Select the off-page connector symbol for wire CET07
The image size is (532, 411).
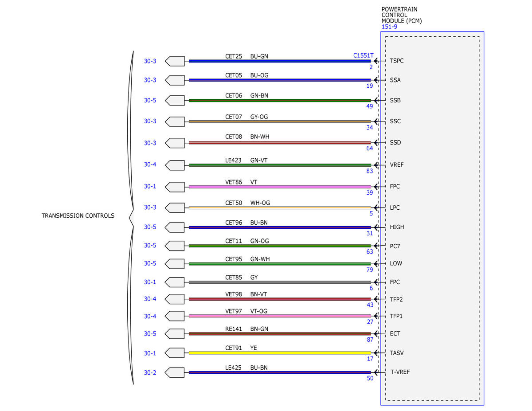click(x=175, y=121)
